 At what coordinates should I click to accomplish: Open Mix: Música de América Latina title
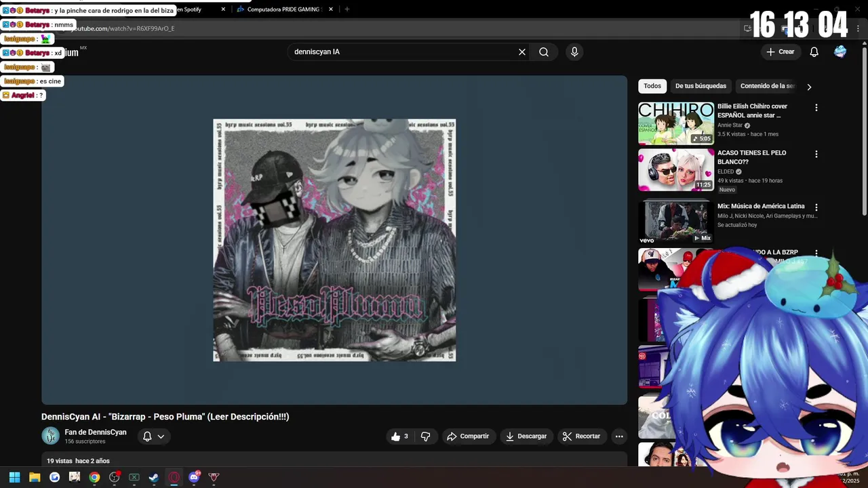click(x=761, y=206)
